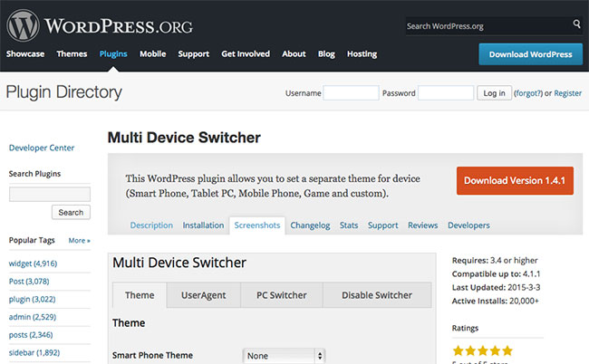Click the WordPress logo icon
The height and width of the screenshot is (364, 589).
click(23, 25)
